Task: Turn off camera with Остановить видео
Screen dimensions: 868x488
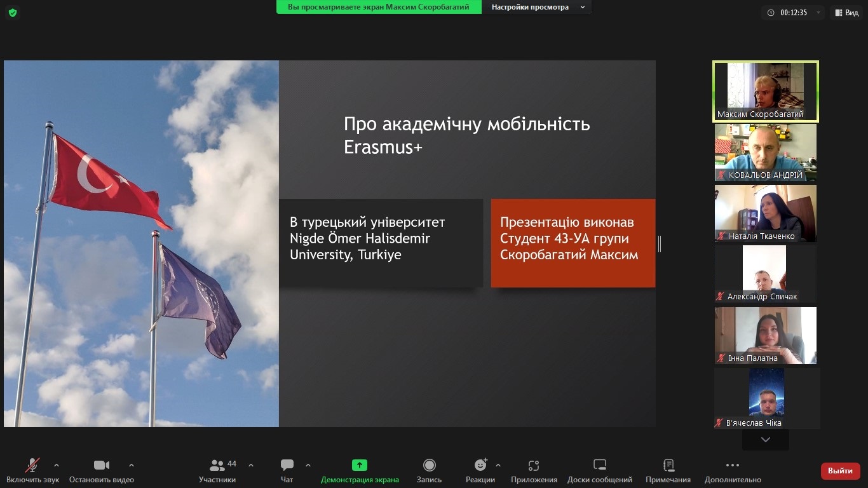Action: click(x=102, y=465)
